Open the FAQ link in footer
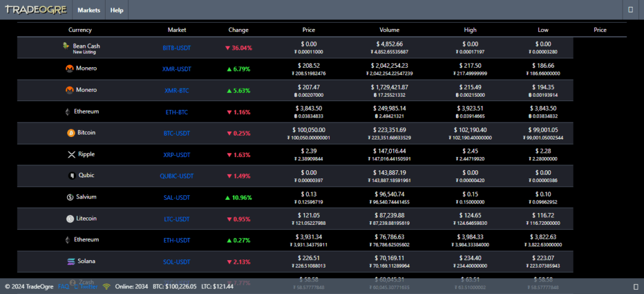644x294 pixels. [x=64, y=286]
